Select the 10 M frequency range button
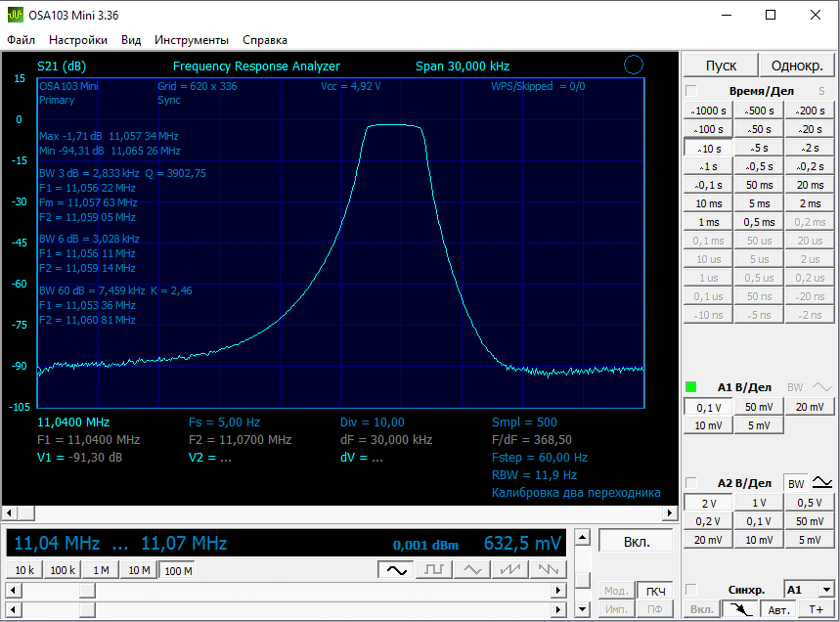840x622 pixels. [139, 570]
